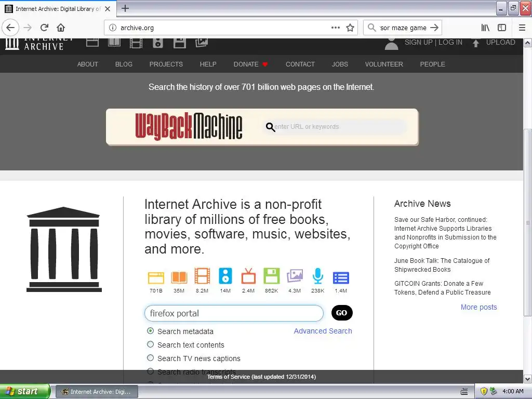This screenshot has height=399, width=532.
Task: Open the ABOUT menu item
Action: [87, 64]
